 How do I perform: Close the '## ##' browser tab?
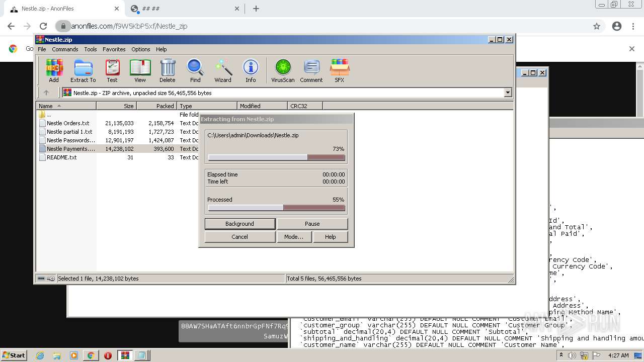pyautogui.click(x=237, y=9)
